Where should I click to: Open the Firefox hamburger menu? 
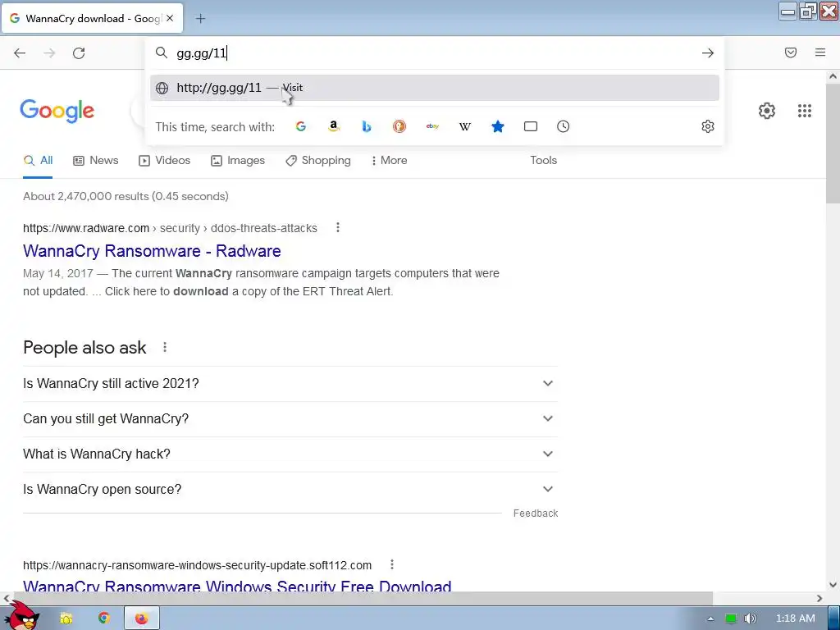820,52
